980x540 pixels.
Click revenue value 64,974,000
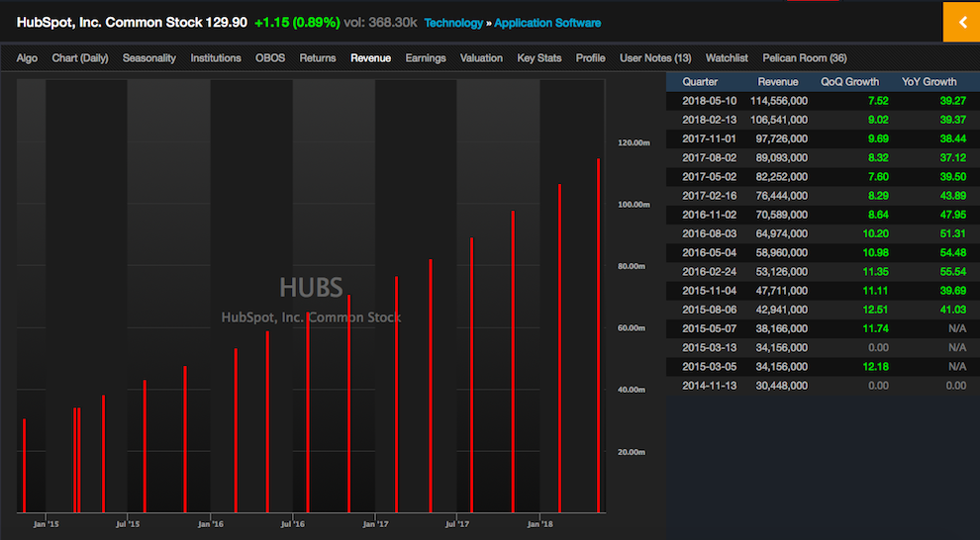(781, 233)
